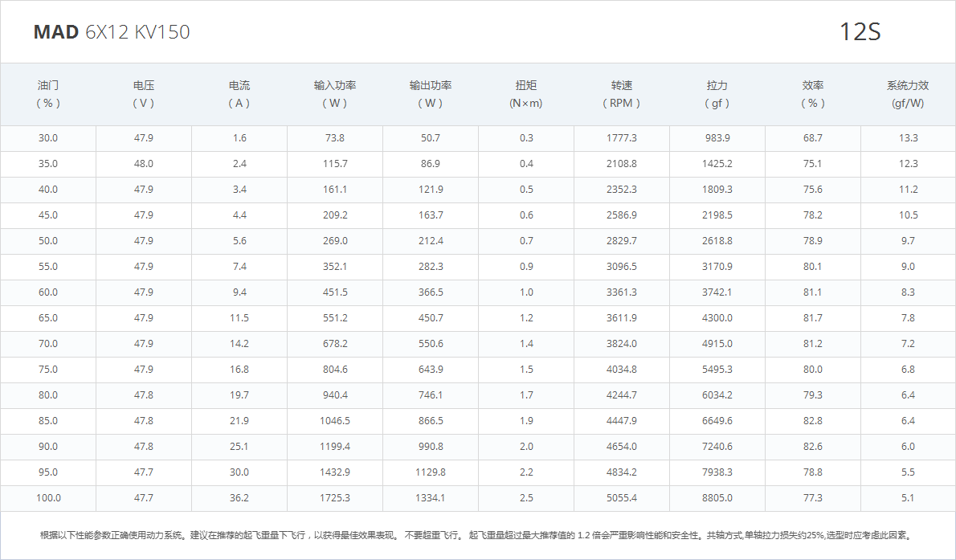
Task: Click thrust value "4300.0"
Action: (717, 317)
